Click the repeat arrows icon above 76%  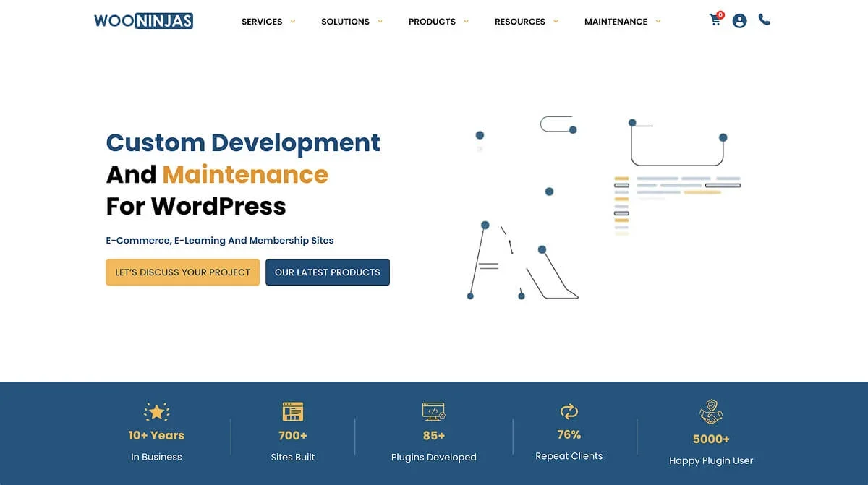pos(569,412)
